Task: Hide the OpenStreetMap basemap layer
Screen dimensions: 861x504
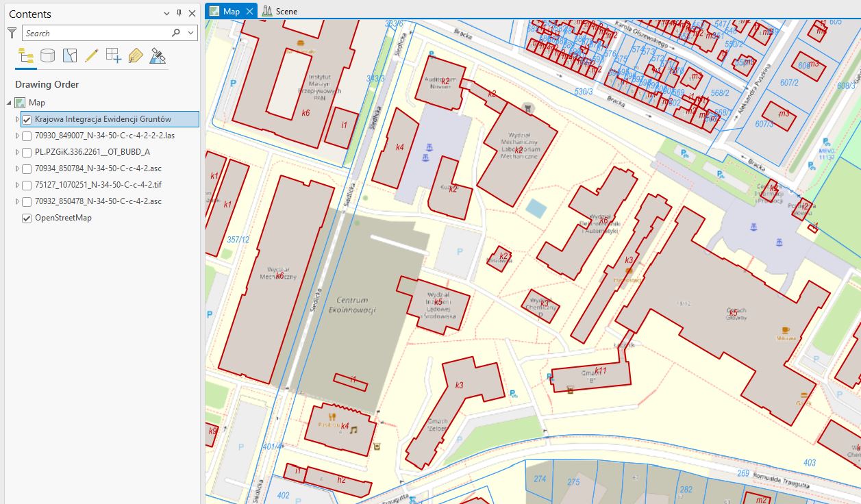Action: coord(27,218)
